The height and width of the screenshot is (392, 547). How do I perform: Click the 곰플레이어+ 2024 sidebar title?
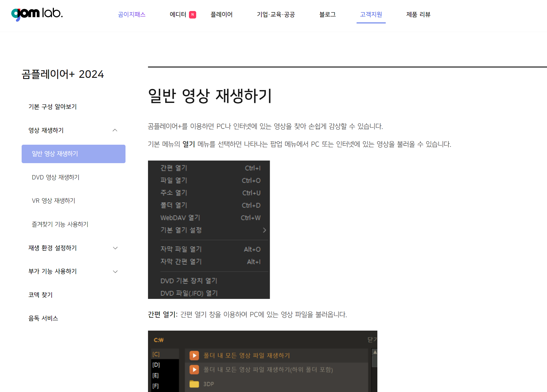tap(63, 74)
